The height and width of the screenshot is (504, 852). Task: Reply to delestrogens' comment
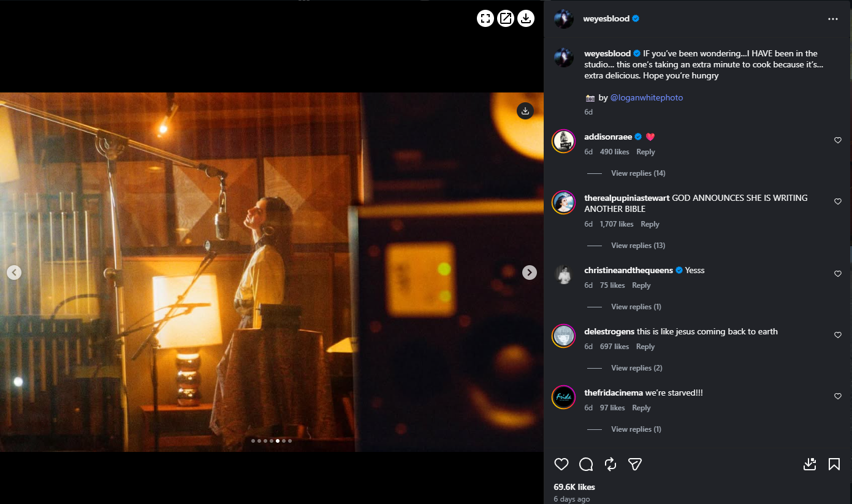(x=645, y=347)
